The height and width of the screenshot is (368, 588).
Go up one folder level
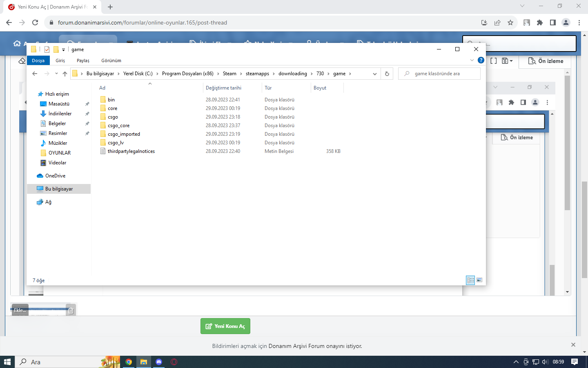coord(65,74)
